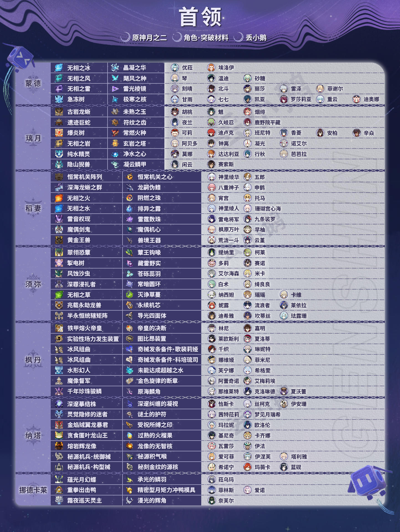Select the 须弥 region label
This screenshot has width=400, height=532.
(33, 284)
